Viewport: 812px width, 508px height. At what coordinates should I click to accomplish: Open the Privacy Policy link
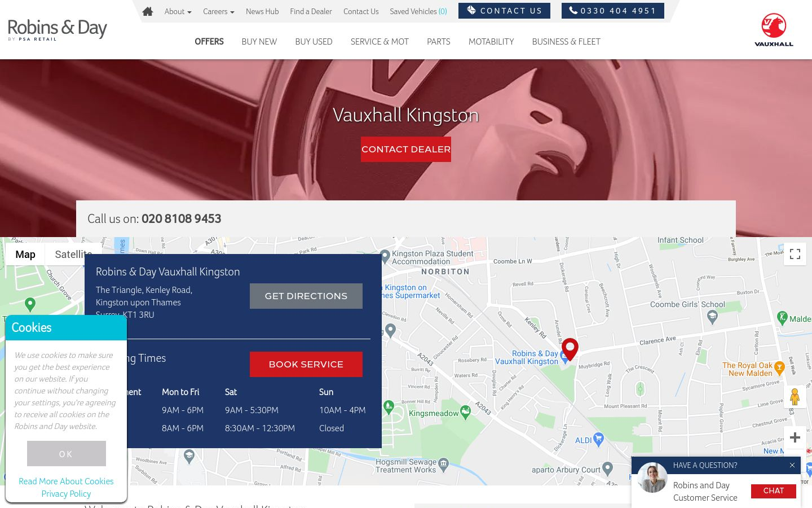point(66,493)
